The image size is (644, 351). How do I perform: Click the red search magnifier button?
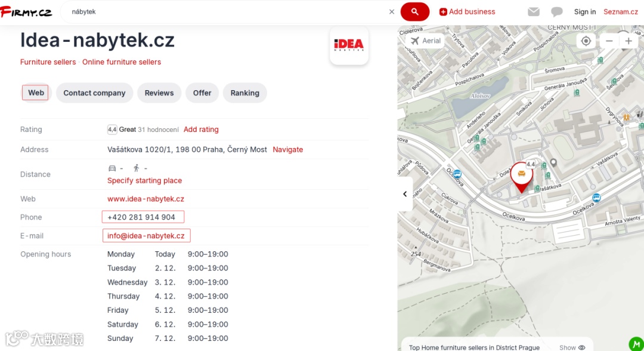pos(415,11)
